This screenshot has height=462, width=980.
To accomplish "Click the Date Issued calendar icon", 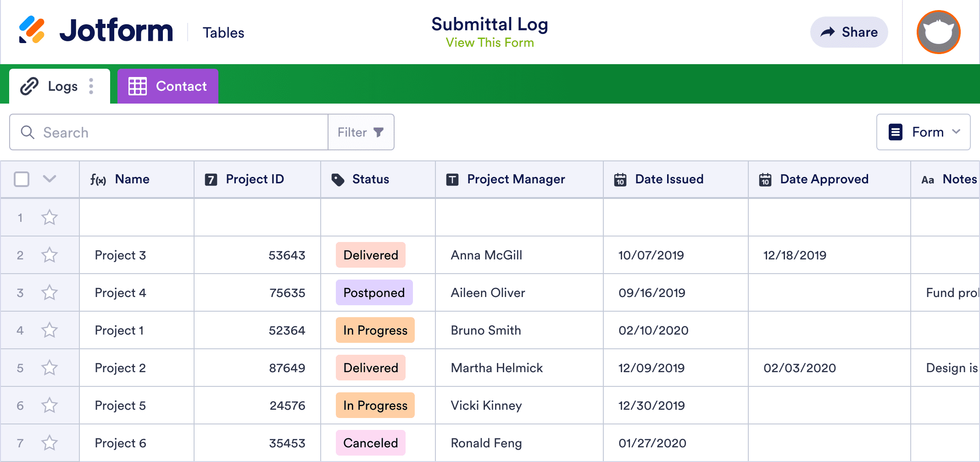I will pyautogui.click(x=620, y=180).
